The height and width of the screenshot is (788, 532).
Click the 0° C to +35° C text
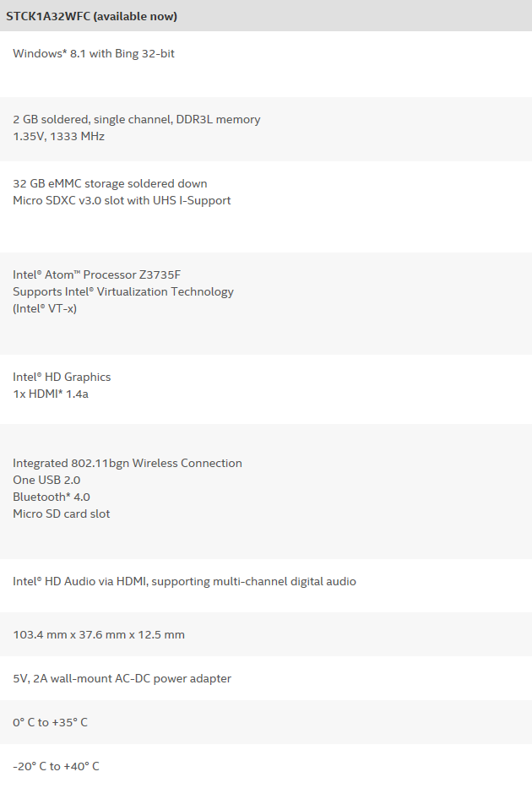click(x=50, y=723)
